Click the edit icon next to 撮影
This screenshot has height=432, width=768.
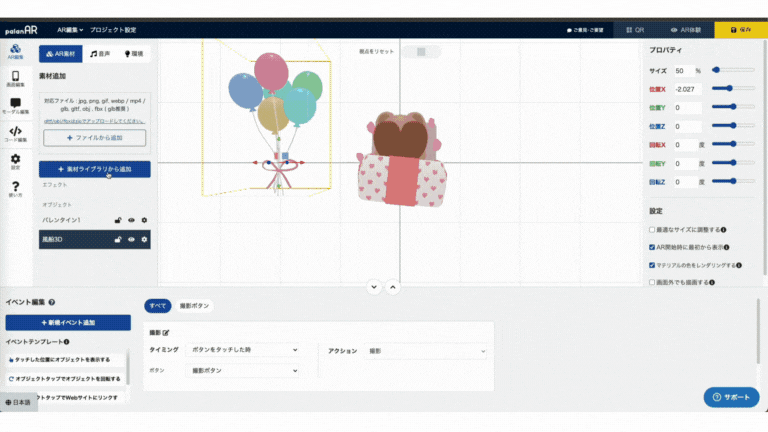(x=166, y=332)
